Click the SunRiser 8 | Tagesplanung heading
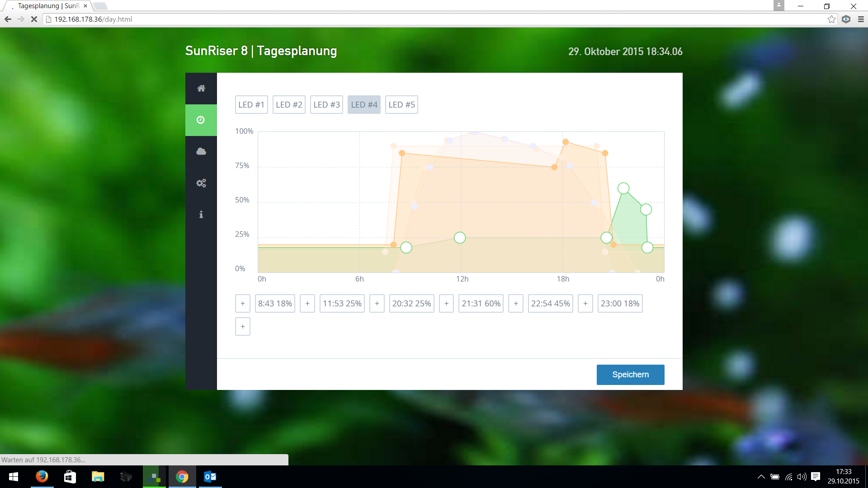 tap(261, 51)
